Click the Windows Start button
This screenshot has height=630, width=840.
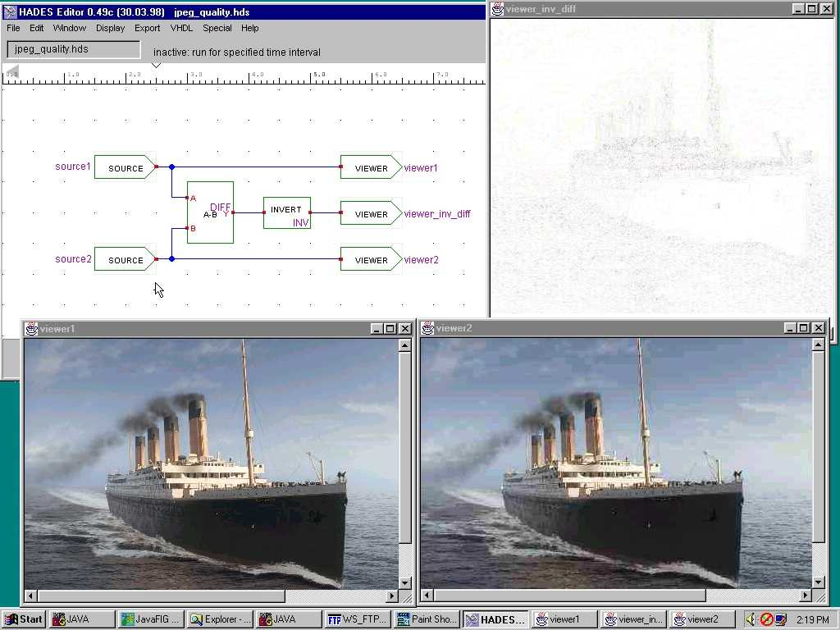(x=24, y=619)
